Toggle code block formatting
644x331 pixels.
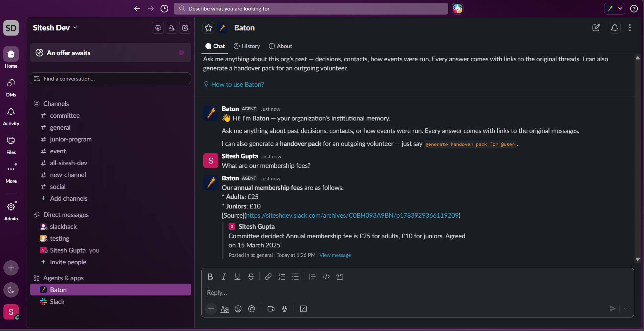(x=340, y=277)
